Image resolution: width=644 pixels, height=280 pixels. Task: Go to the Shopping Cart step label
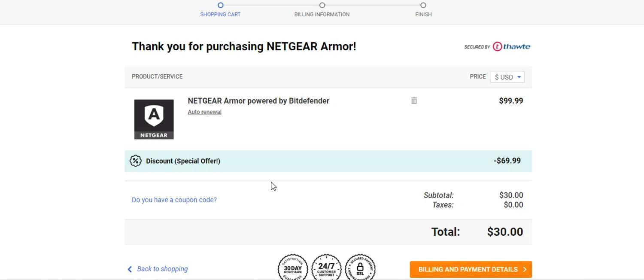220,15
